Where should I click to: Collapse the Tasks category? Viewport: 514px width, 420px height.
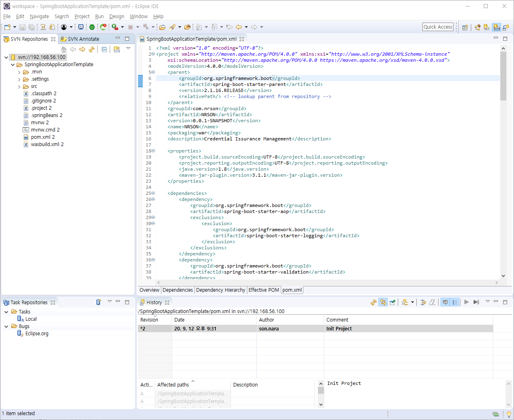[6, 312]
